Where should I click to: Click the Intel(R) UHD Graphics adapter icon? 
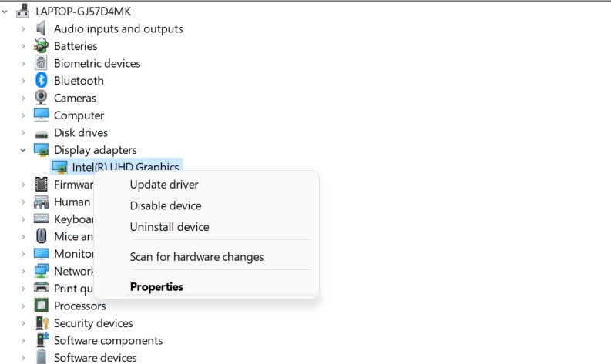[59, 167]
